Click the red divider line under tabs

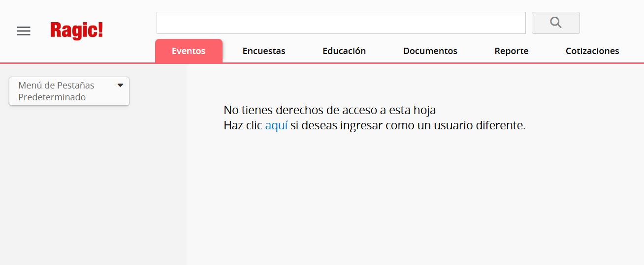(394, 63)
